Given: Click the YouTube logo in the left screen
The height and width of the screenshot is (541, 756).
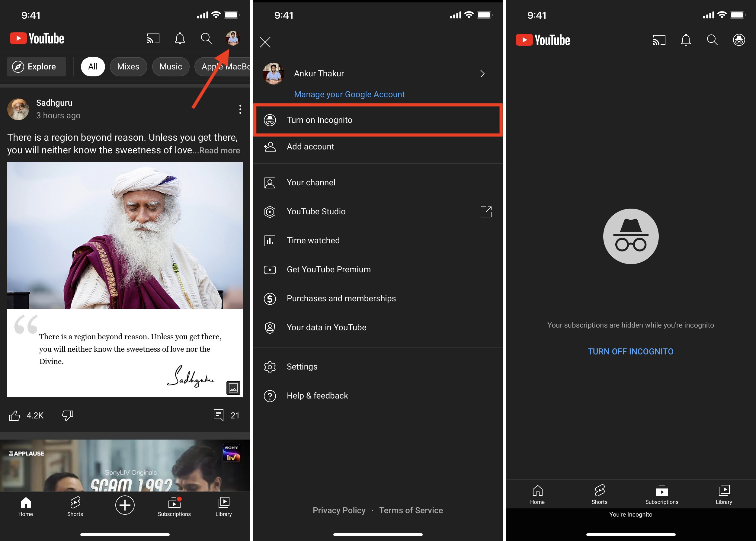Looking at the screenshot, I should pos(37,39).
